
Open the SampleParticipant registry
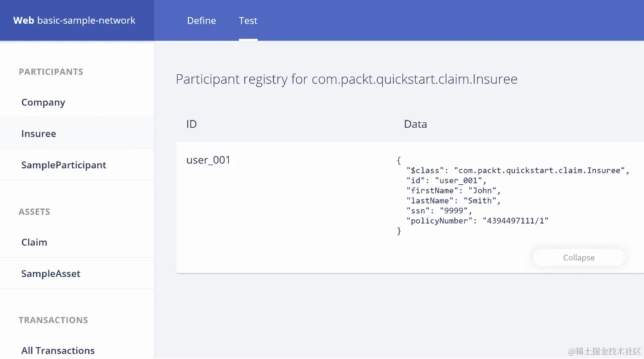point(63,165)
